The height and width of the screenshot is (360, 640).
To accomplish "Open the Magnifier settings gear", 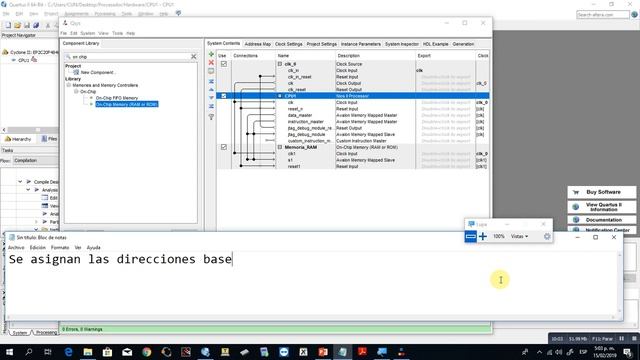I will click(x=547, y=236).
